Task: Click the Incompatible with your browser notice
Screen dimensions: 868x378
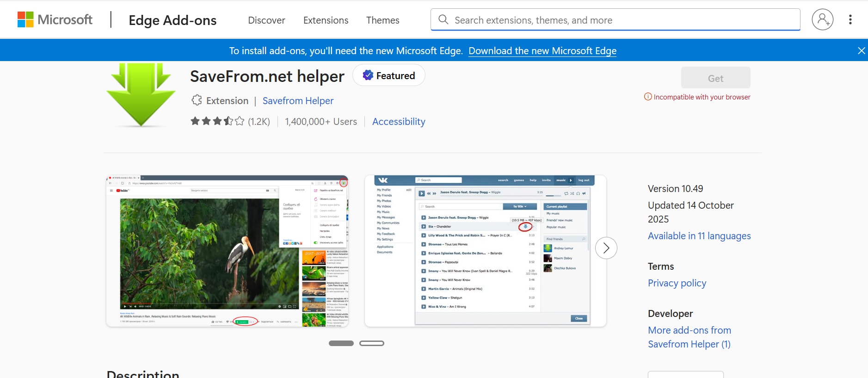Action: click(x=697, y=97)
